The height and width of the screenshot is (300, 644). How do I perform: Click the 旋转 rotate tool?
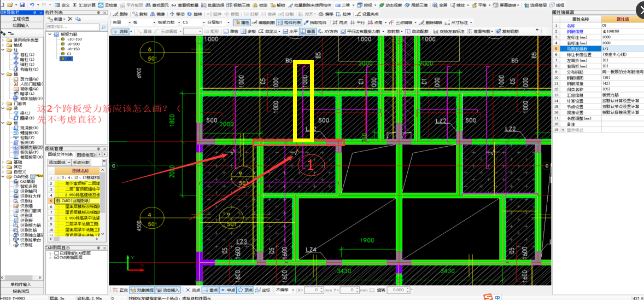(195, 14)
